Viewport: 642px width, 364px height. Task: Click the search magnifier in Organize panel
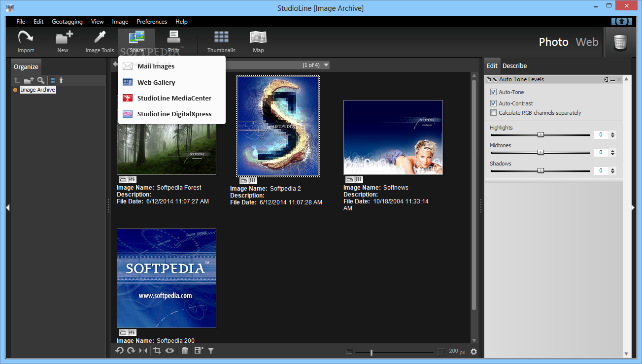tap(41, 80)
